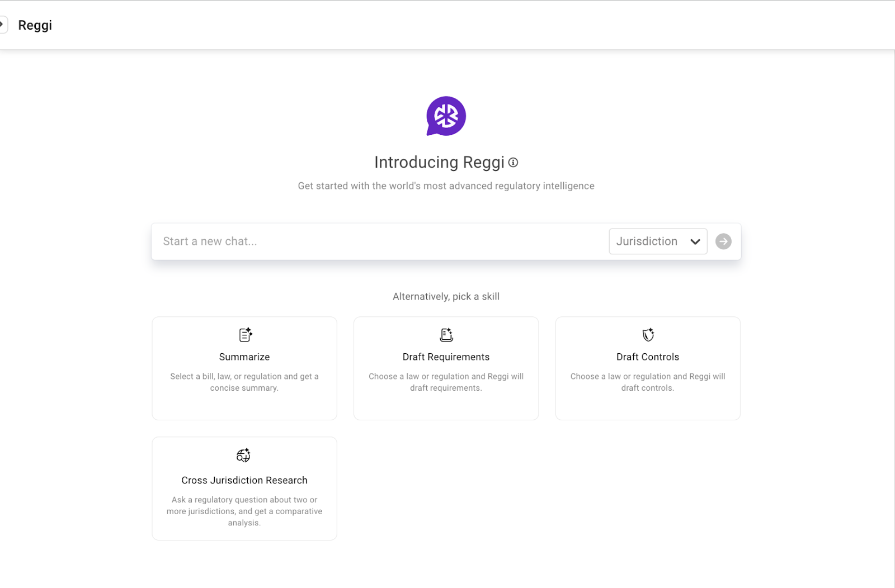
Task: Pick the Draft Controls skill title
Action: click(x=648, y=357)
